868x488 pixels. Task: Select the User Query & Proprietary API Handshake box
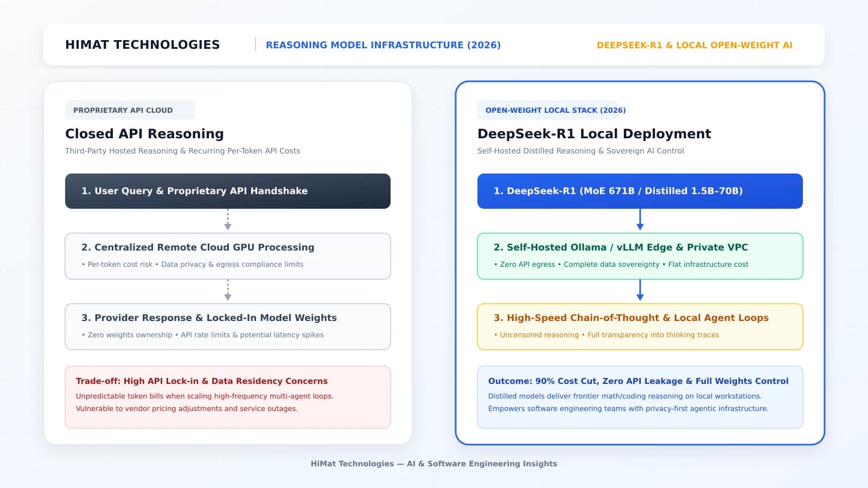point(228,191)
